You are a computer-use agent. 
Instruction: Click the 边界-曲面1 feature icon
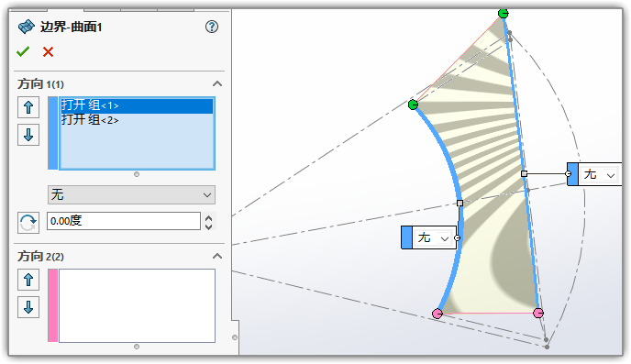pyautogui.click(x=27, y=27)
